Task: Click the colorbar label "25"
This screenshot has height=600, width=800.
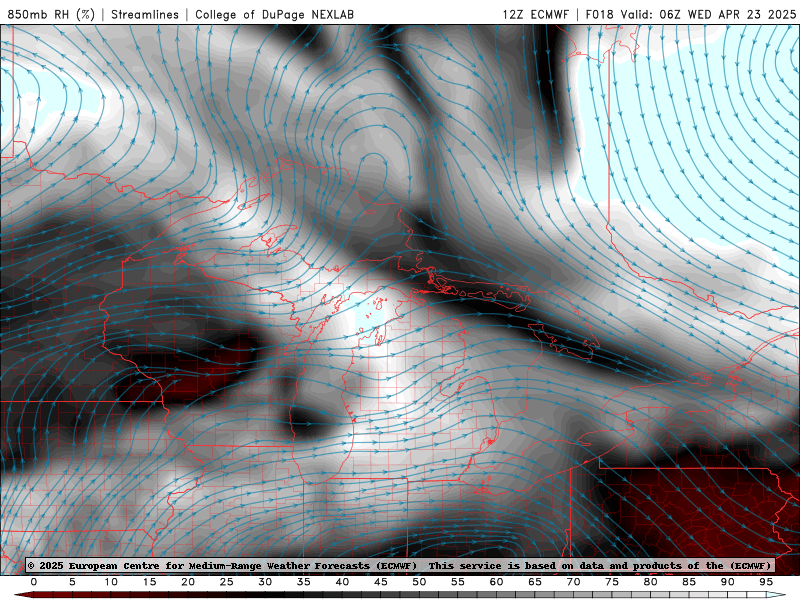Action: [227, 582]
